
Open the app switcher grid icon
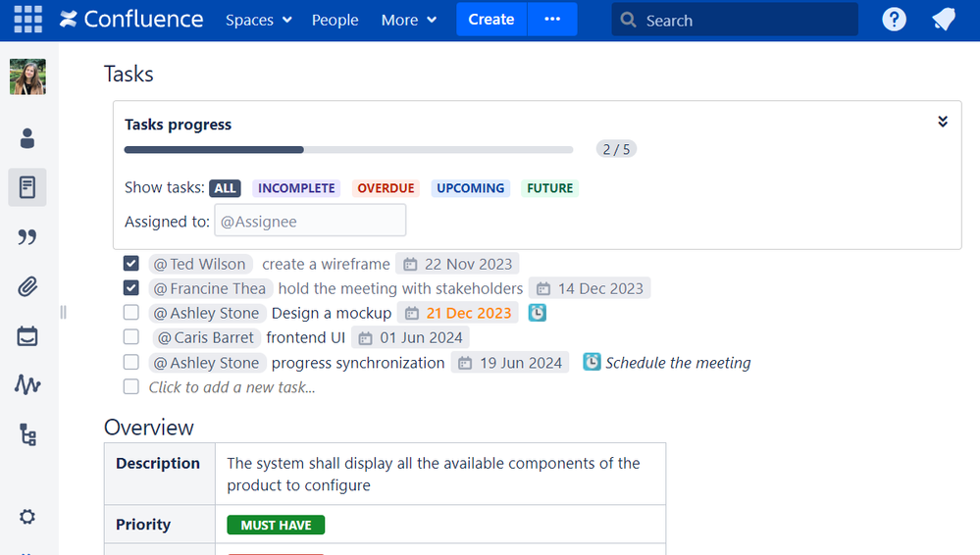tap(28, 20)
